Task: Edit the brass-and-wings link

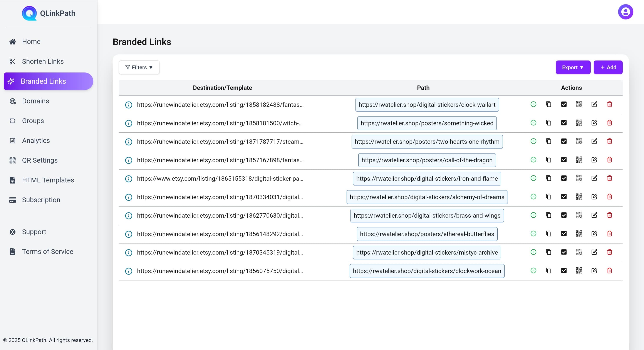Action: (594, 215)
